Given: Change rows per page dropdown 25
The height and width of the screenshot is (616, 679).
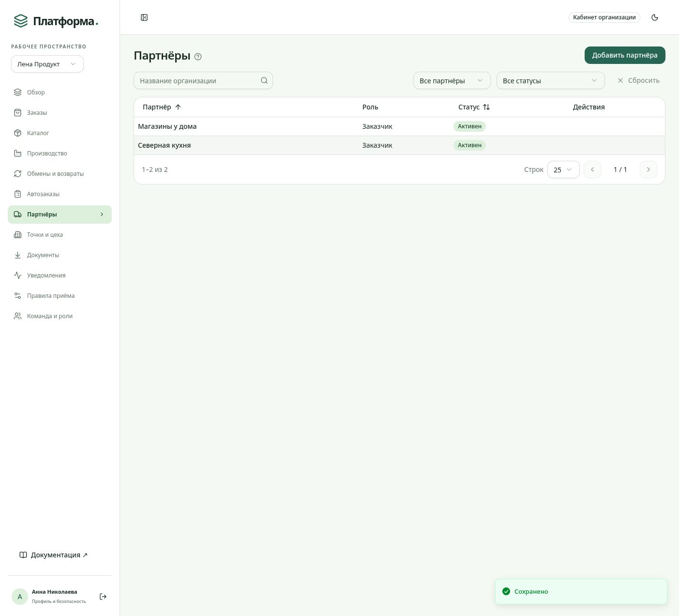Looking at the screenshot, I should point(563,169).
